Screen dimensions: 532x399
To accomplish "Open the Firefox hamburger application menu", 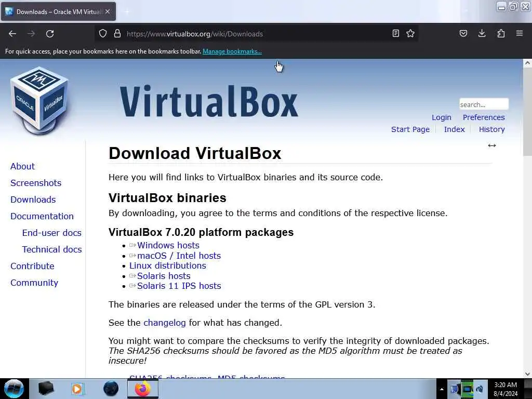I will (x=520, y=33).
